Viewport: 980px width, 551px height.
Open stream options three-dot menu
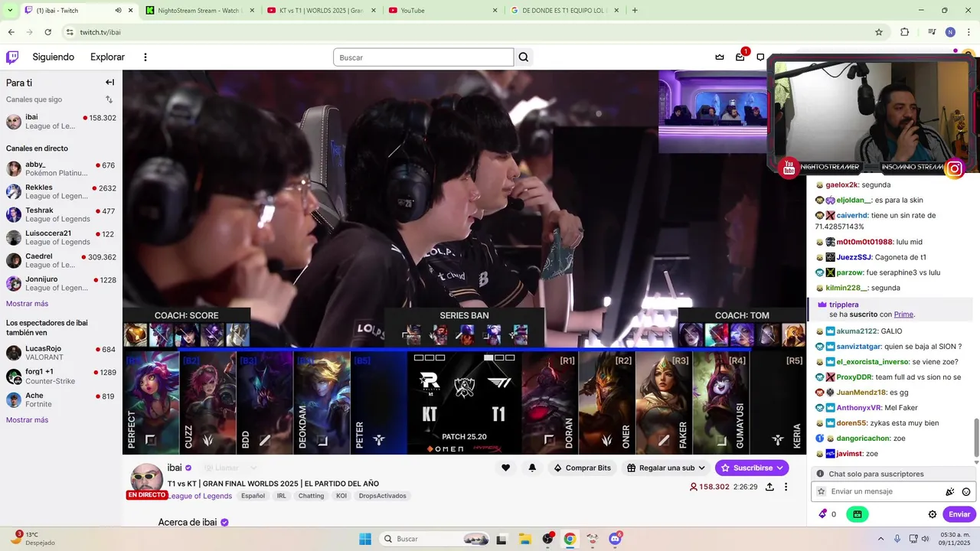pos(786,487)
